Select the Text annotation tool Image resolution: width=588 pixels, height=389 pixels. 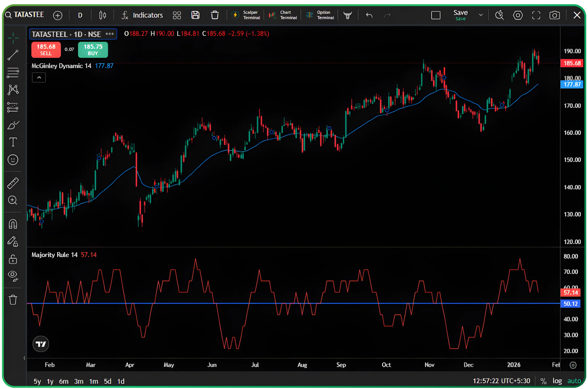(x=13, y=142)
